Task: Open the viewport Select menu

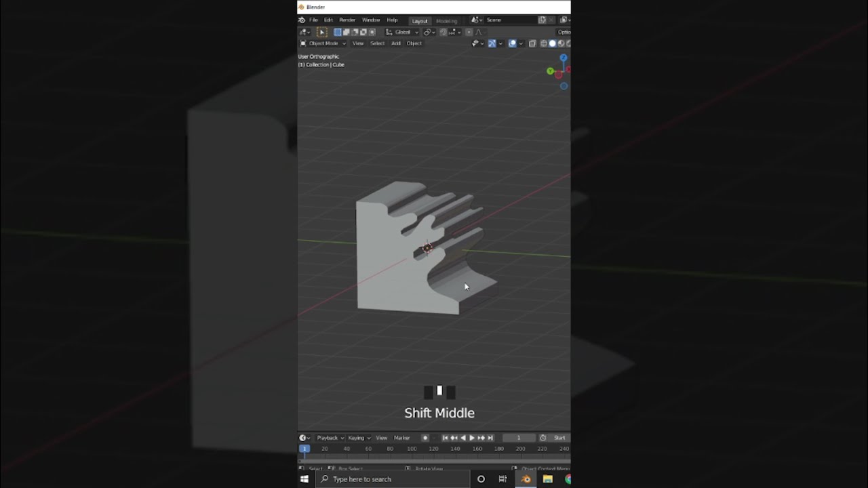Action: (378, 43)
